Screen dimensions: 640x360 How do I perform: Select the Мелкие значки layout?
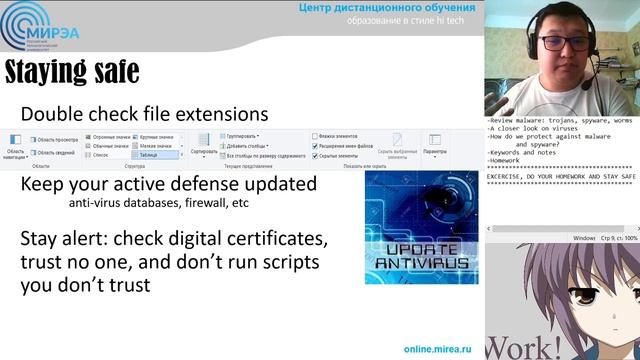tap(152, 146)
